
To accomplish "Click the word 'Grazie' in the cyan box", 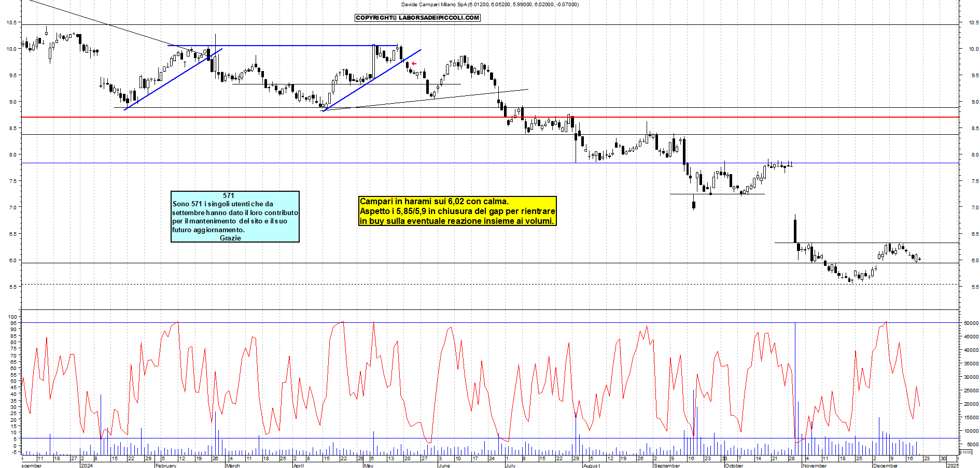I will [230, 238].
